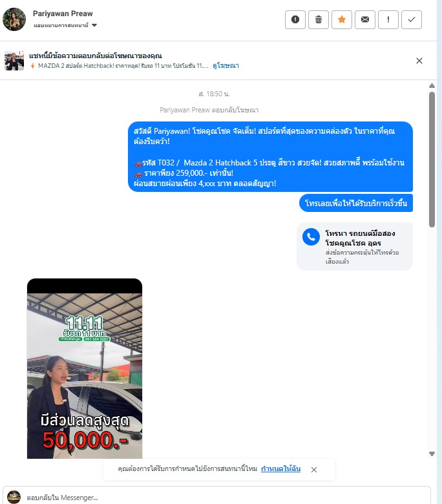
Task: Click the blue phone call icon
Action: 311,237
